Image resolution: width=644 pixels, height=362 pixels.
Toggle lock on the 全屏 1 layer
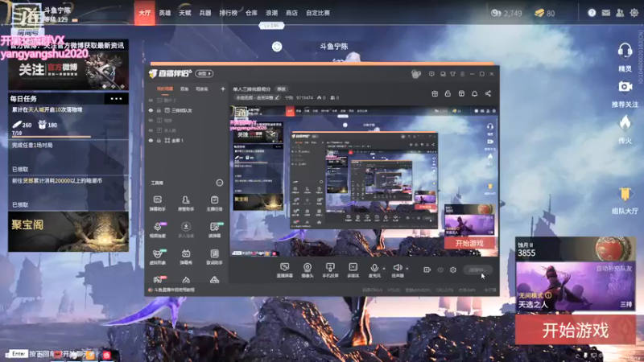pos(159,140)
